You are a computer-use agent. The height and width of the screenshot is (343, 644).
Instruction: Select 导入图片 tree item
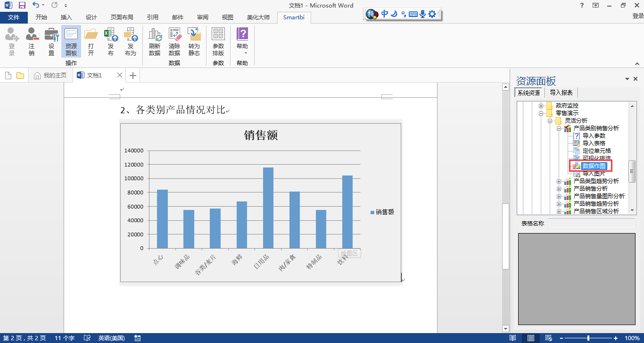[x=594, y=174]
